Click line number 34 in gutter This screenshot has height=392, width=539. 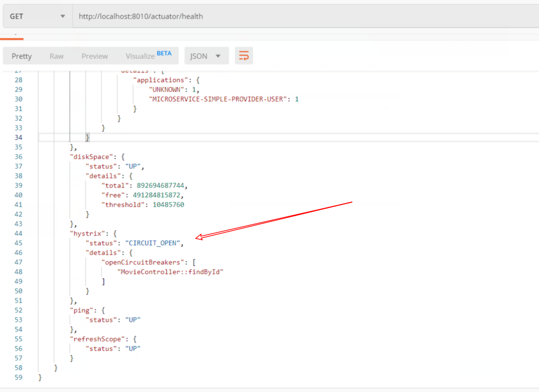[18, 138]
